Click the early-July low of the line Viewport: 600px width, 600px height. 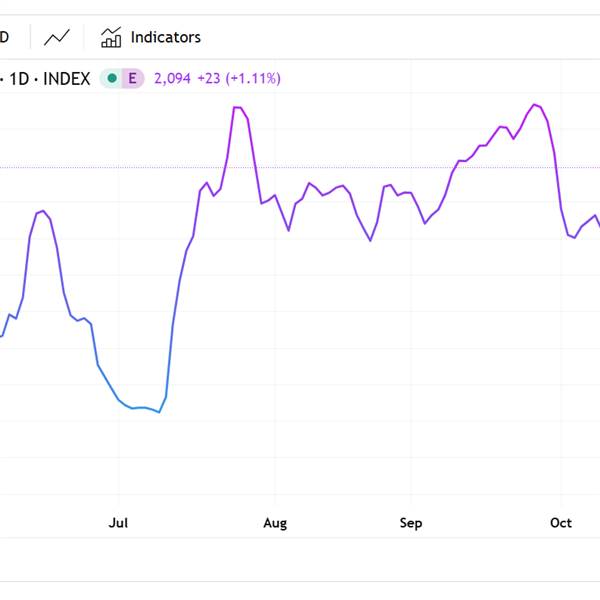click(159, 412)
